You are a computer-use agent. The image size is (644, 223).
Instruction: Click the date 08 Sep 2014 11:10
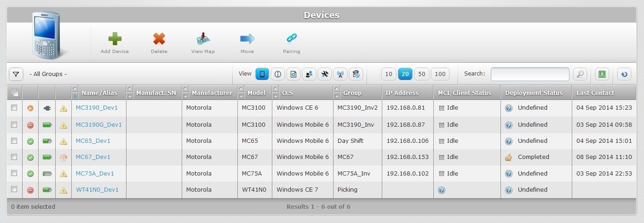click(x=604, y=157)
